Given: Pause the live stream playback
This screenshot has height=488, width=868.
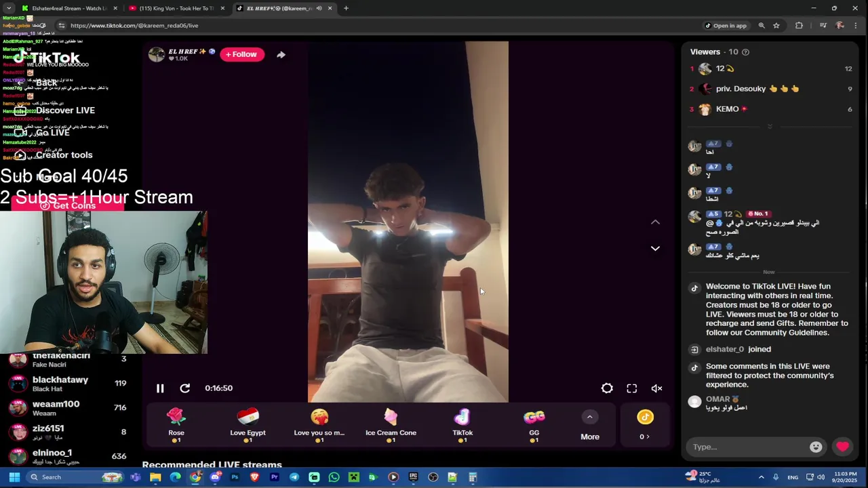Looking at the screenshot, I should pyautogui.click(x=160, y=388).
